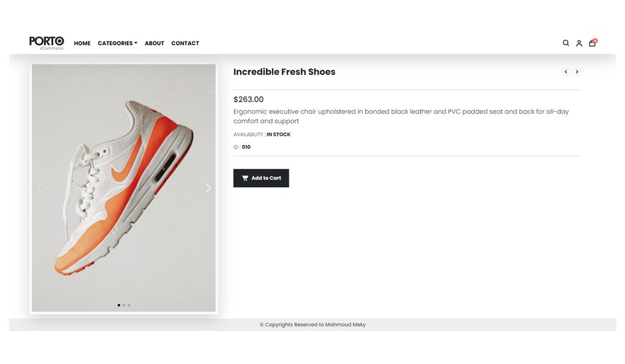The width and height of the screenshot is (625, 364).
Task: Open the shopping bag cart icon
Action: point(592,43)
